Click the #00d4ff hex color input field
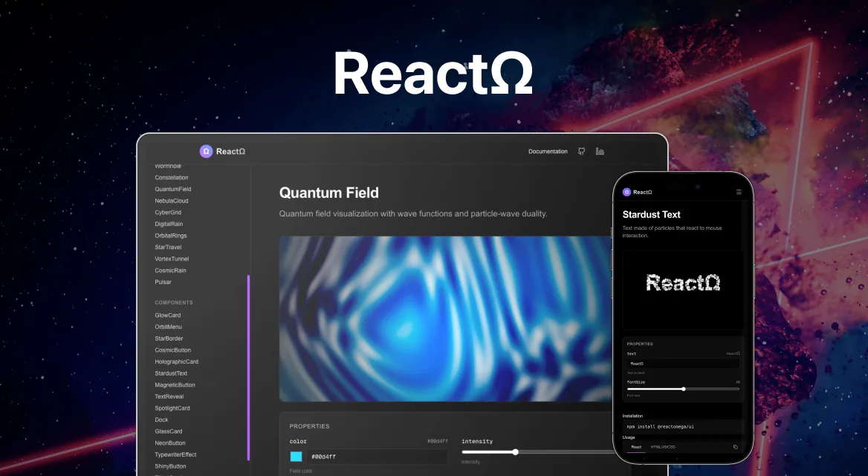The width and height of the screenshot is (868, 476). coord(378,456)
